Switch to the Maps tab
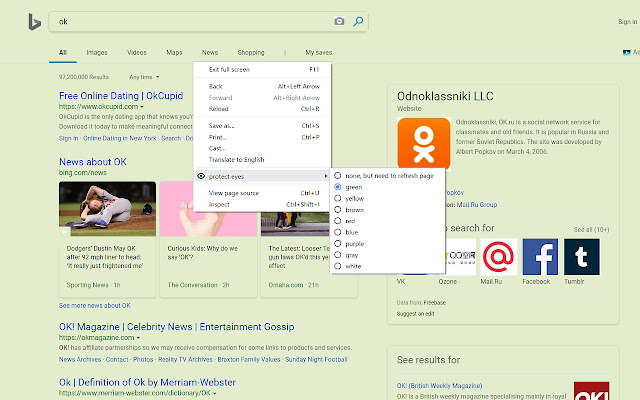 [x=174, y=53]
